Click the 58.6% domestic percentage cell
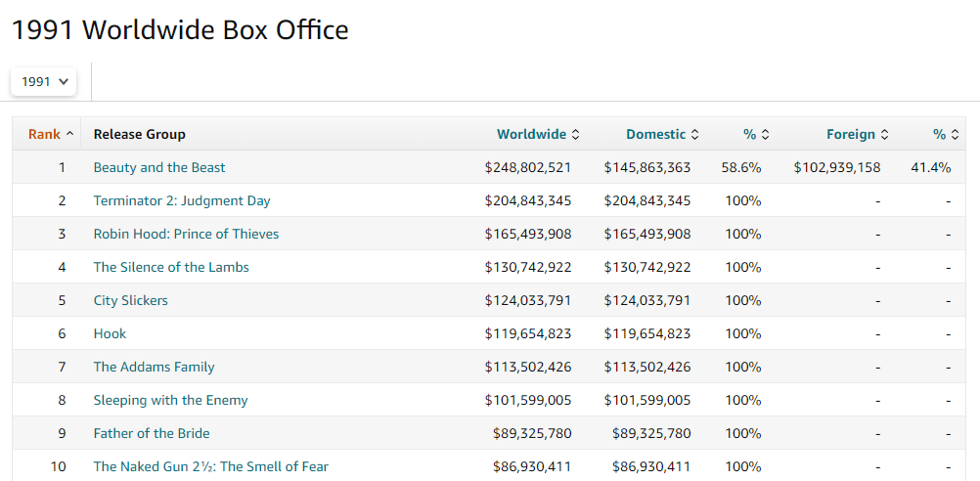The image size is (980, 481). tap(741, 167)
